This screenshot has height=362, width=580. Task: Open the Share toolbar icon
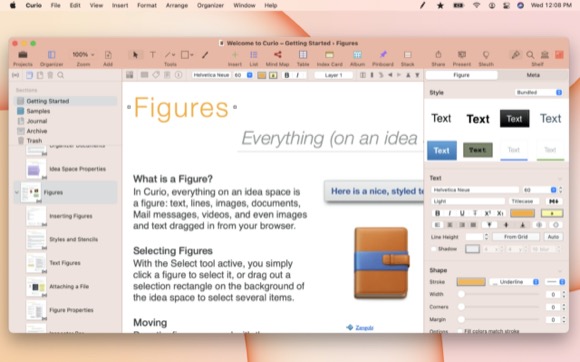pyautogui.click(x=438, y=55)
